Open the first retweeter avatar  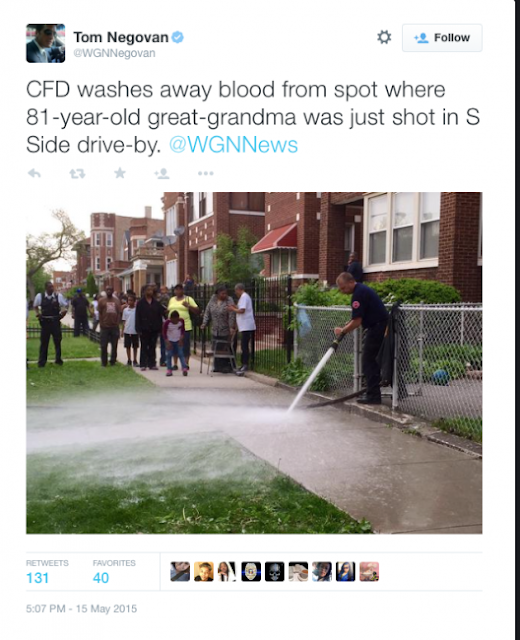[x=180, y=571]
